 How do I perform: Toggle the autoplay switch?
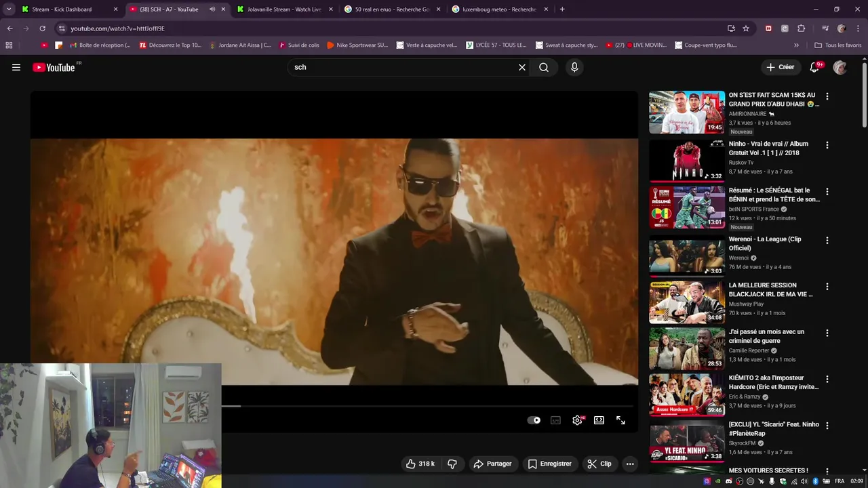click(x=534, y=420)
